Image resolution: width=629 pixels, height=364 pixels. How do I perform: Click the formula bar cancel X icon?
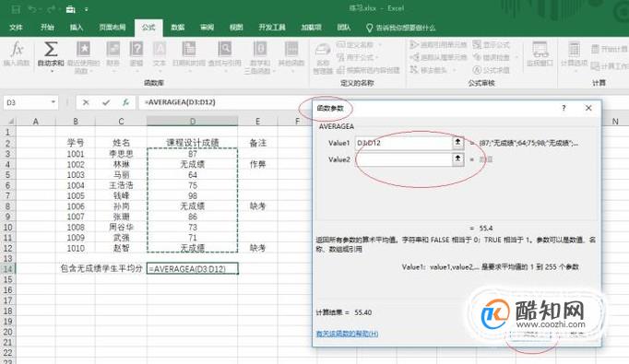click(86, 102)
